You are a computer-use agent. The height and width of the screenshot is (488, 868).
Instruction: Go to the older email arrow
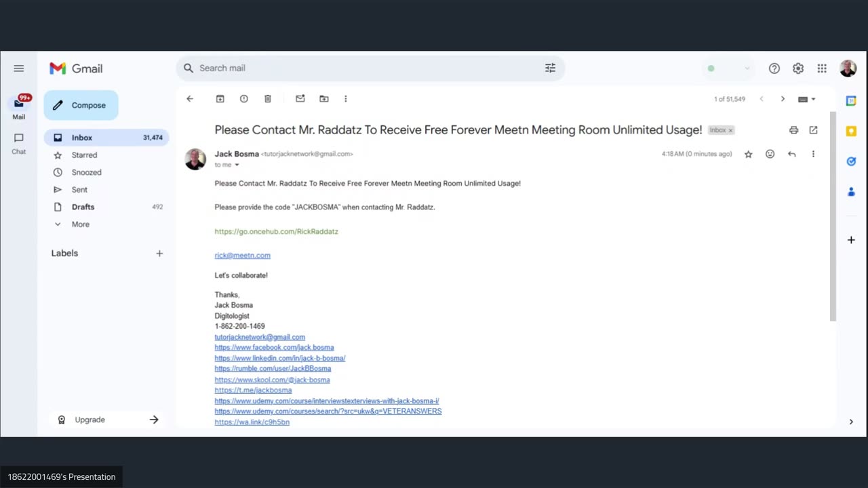[783, 99]
